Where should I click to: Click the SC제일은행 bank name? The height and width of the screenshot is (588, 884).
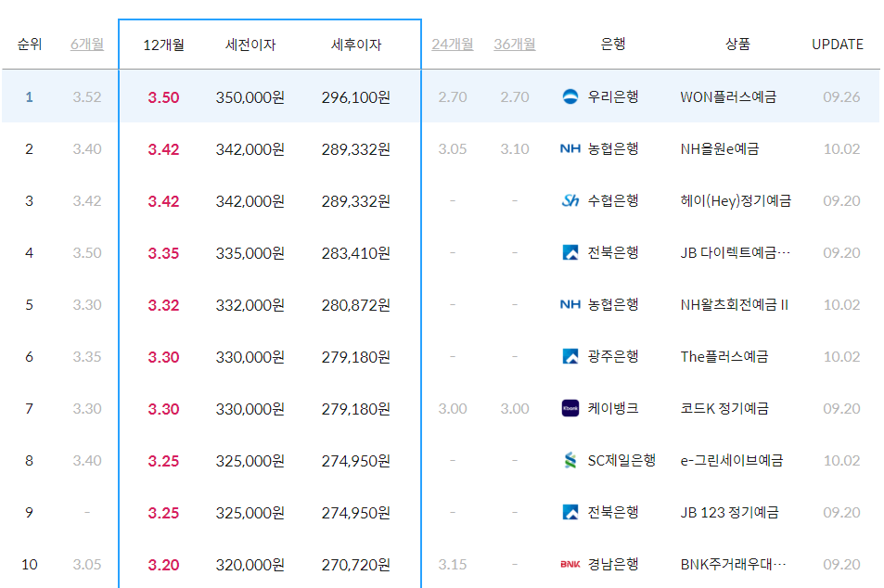(x=621, y=460)
